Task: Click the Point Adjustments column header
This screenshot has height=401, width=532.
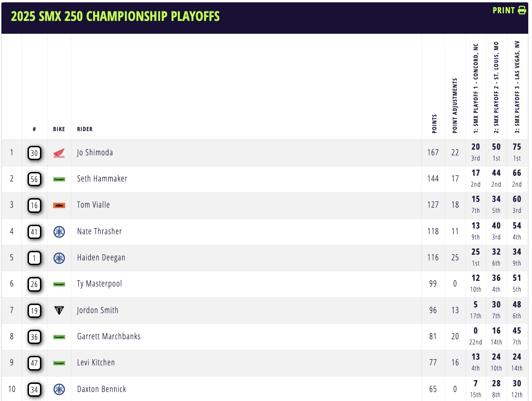Action: 455,105
